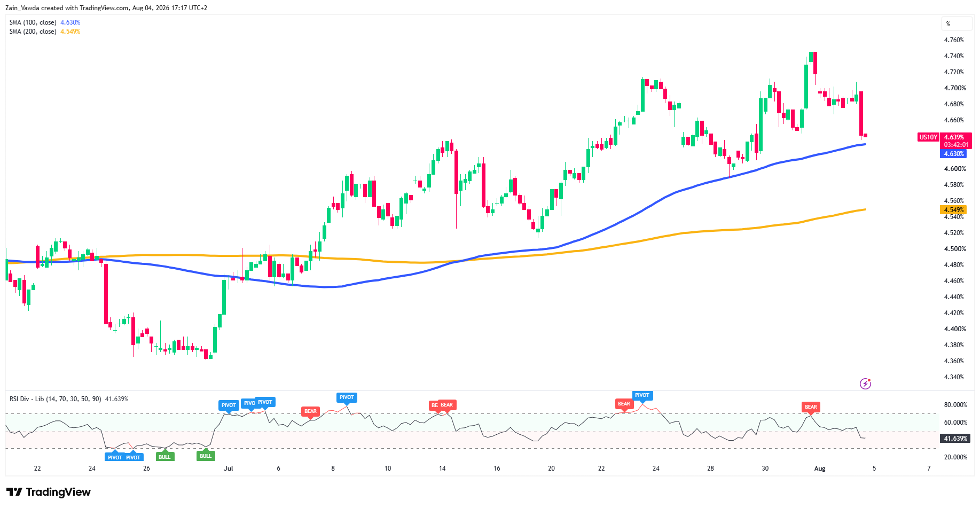Click the 4.760% price axis label
Viewport: 980px width, 508px height.
pyautogui.click(x=954, y=40)
